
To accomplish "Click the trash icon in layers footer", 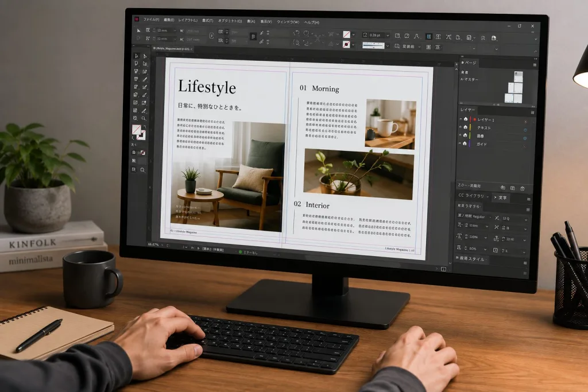I will [523, 188].
